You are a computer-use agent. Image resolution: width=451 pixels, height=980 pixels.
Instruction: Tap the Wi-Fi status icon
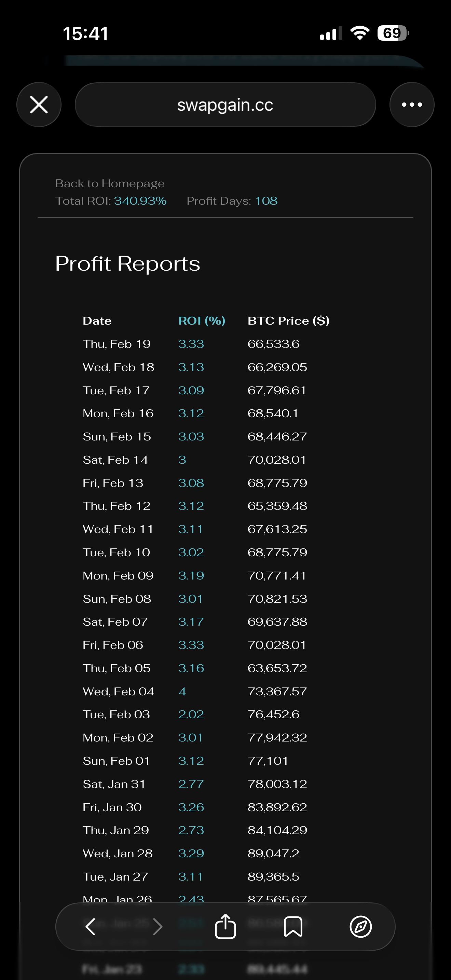pyautogui.click(x=360, y=33)
